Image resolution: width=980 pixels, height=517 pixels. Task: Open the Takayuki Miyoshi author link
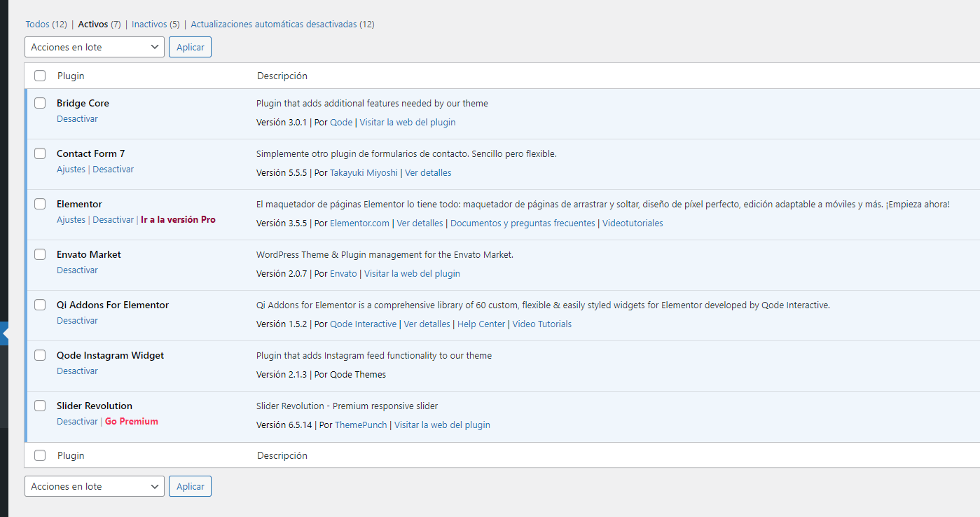(x=364, y=173)
